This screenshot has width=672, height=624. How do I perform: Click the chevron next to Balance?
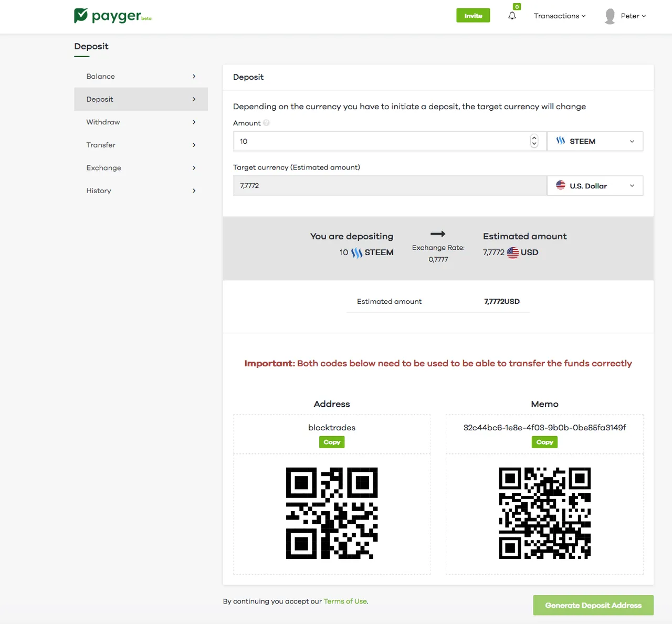194,76
